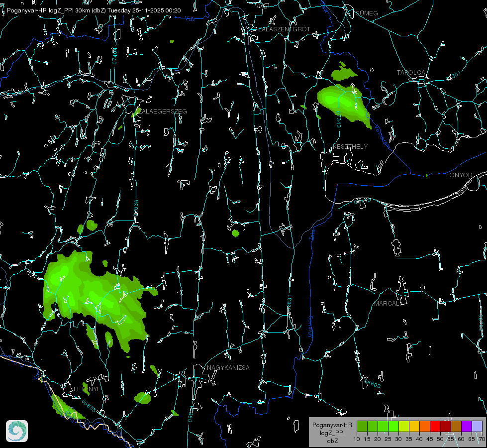487x448 pixels.
Task: Pick the 55-60 dBZ brown legend swatch
Action: click(456, 426)
